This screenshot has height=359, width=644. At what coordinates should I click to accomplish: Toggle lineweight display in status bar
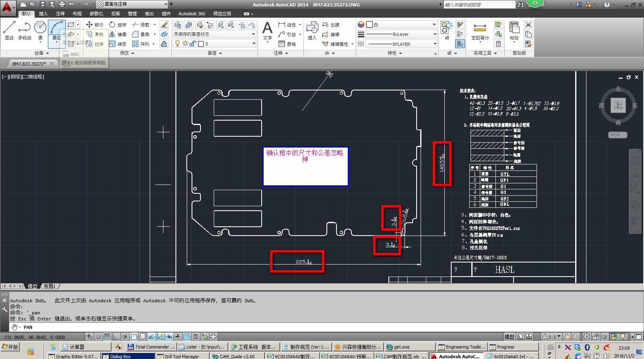178,336
